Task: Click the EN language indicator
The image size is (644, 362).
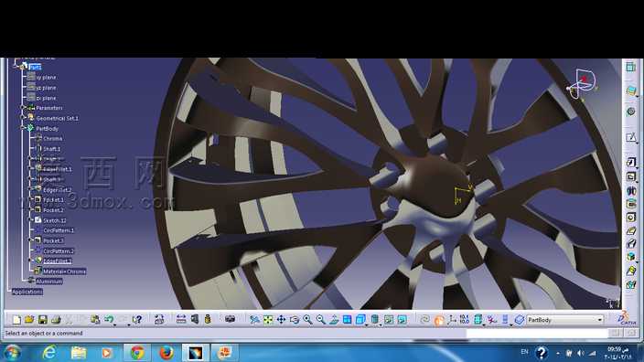Action: coord(524,352)
